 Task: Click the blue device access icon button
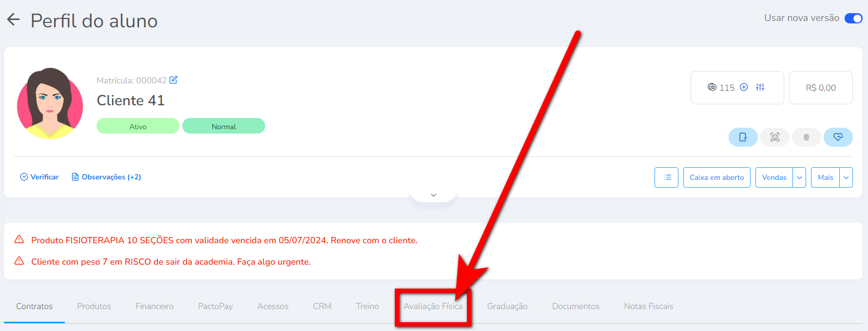click(x=743, y=137)
